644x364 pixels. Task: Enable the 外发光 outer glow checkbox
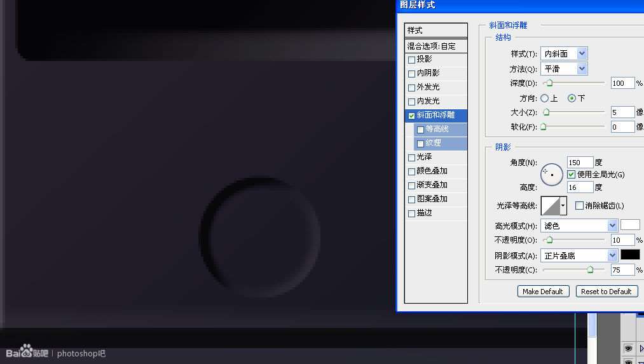click(x=411, y=88)
